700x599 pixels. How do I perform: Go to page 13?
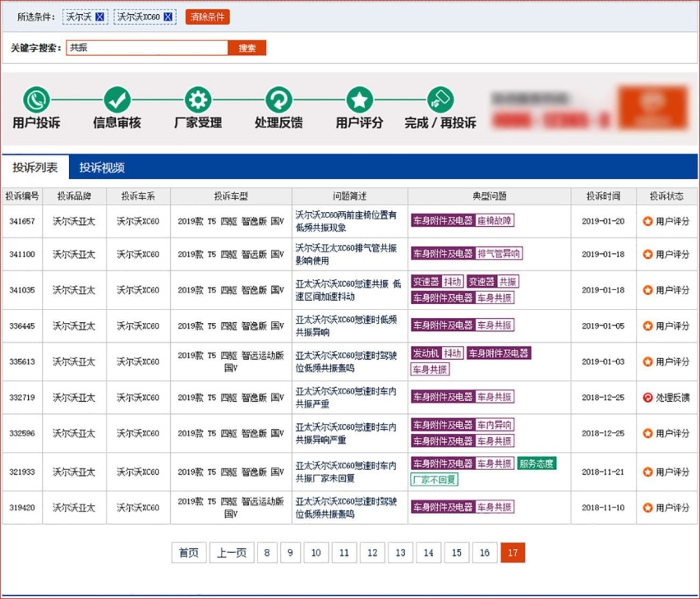pyautogui.click(x=400, y=553)
